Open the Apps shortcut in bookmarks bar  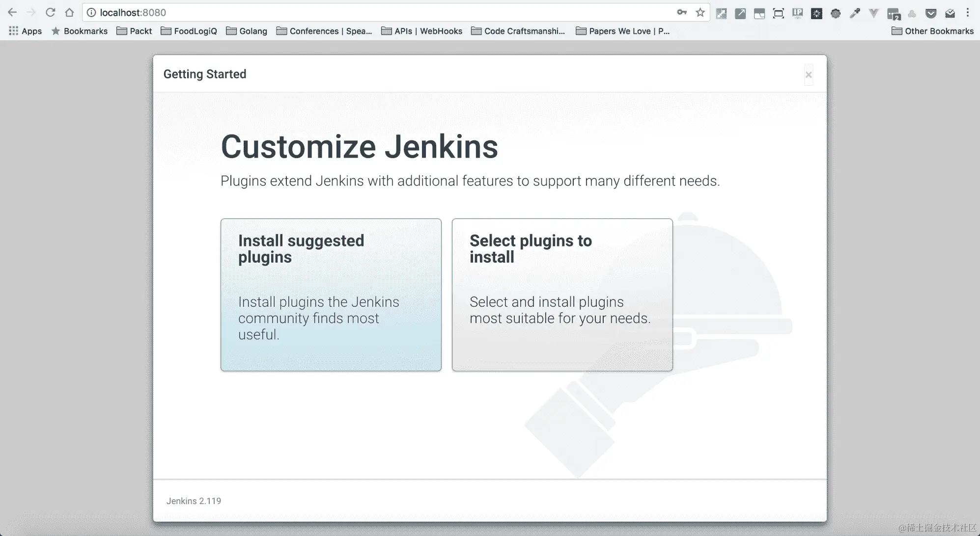coord(26,31)
